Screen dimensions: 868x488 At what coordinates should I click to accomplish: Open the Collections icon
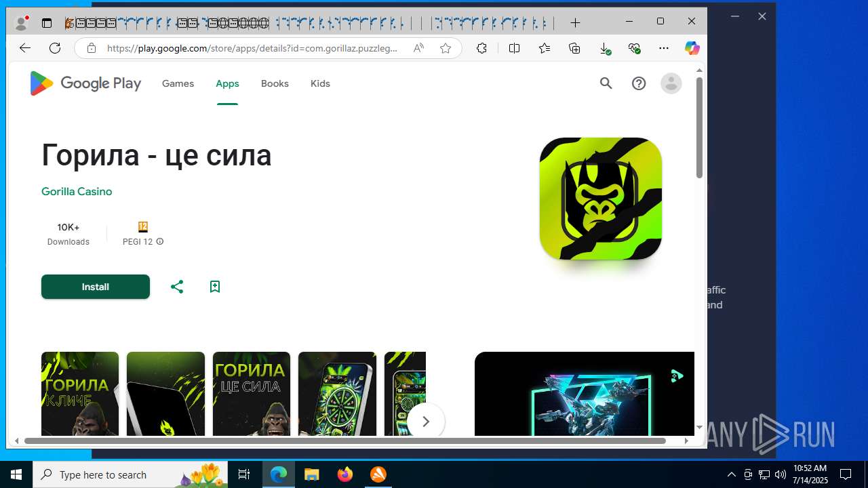click(x=574, y=48)
